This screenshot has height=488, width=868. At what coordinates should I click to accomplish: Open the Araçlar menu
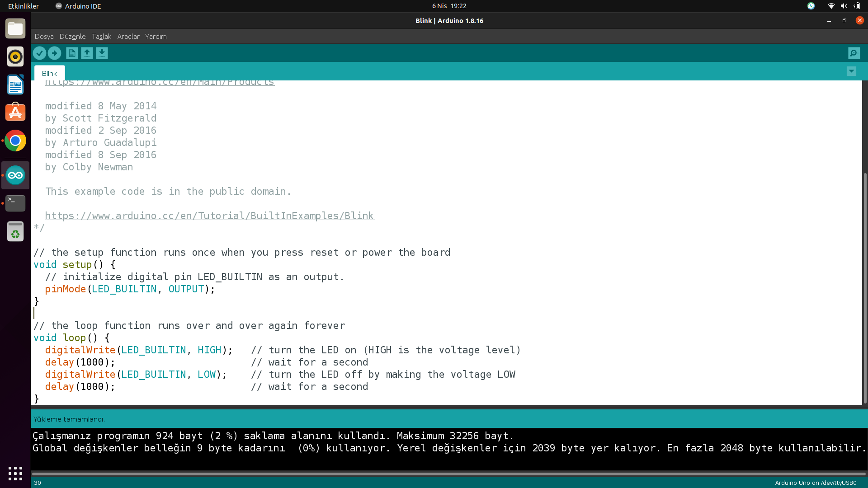[128, 37]
